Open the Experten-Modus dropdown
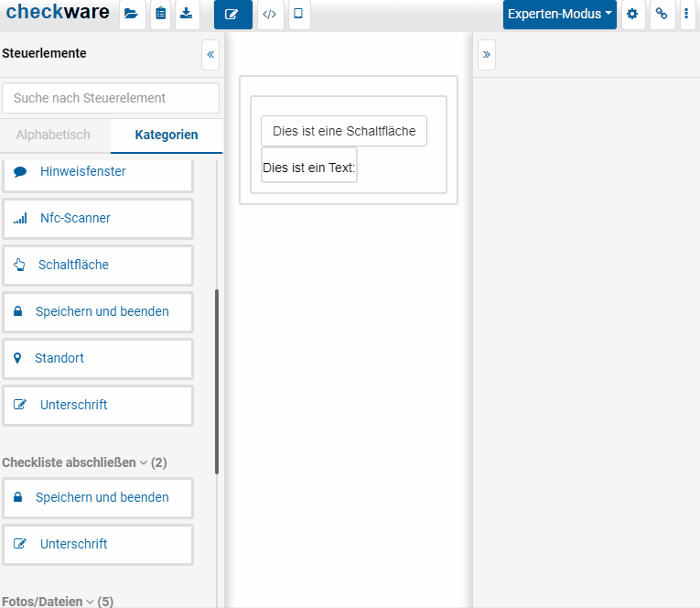This screenshot has height=608, width=700. coord(559,15)
